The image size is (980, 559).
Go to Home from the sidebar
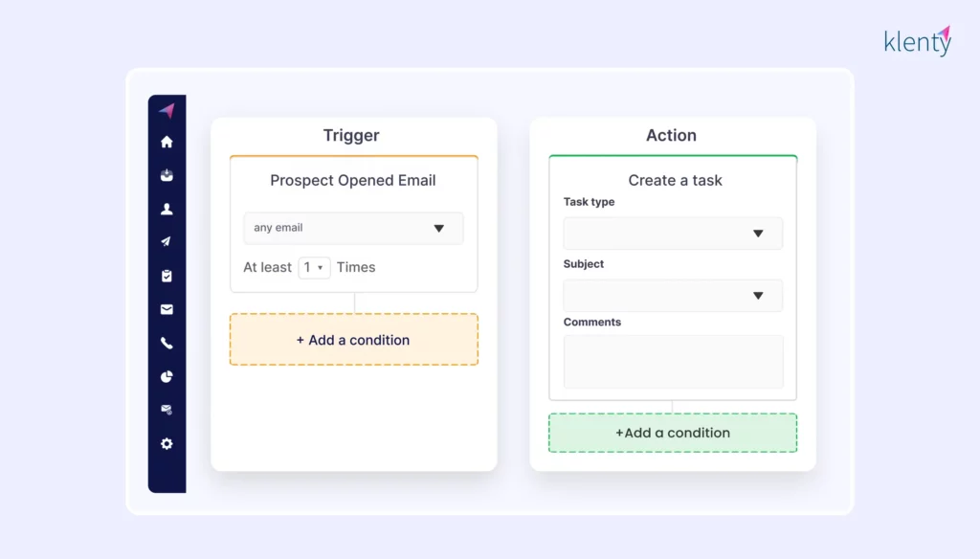167,142
